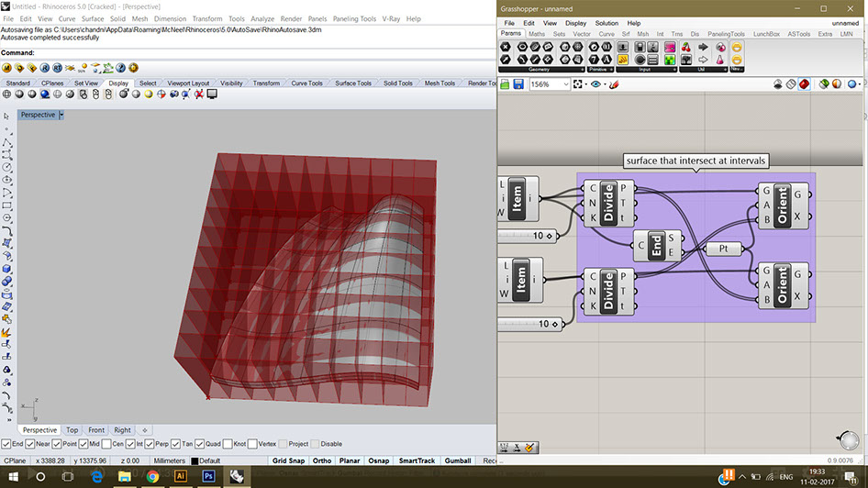This screenshot has width=868, height=488.
Task: Open Photoshop from the Windows taskbar
Action: [208, 476]
